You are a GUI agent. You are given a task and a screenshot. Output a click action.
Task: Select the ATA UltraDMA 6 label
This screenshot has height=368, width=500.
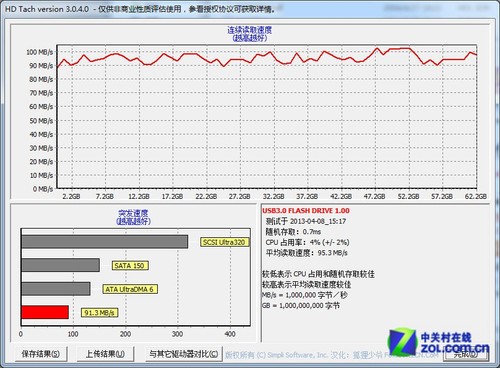point(130,289)
